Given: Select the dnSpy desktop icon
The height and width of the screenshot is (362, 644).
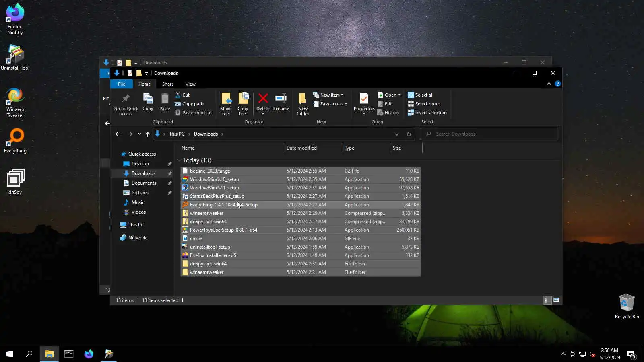Looking at the screenshot, I should click(x=15, y=181).
